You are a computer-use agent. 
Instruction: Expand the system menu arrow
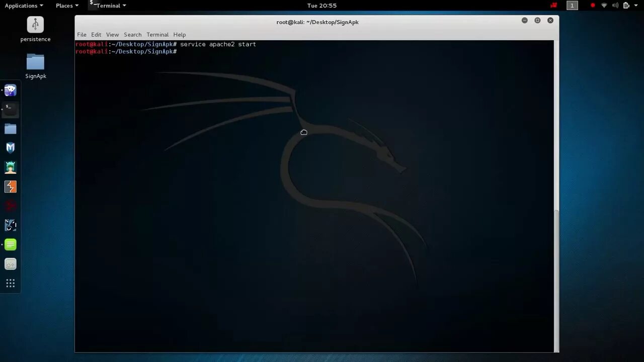click(635, 6)
